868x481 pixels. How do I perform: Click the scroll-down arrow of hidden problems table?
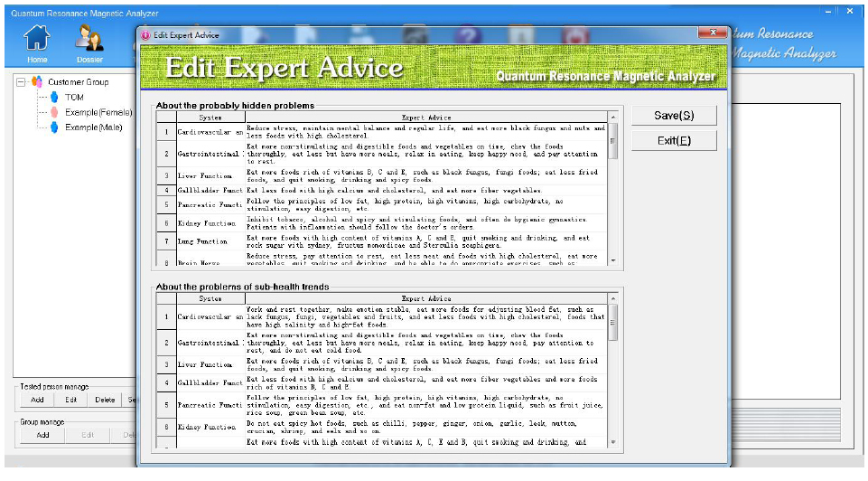[x=612, y=259]
